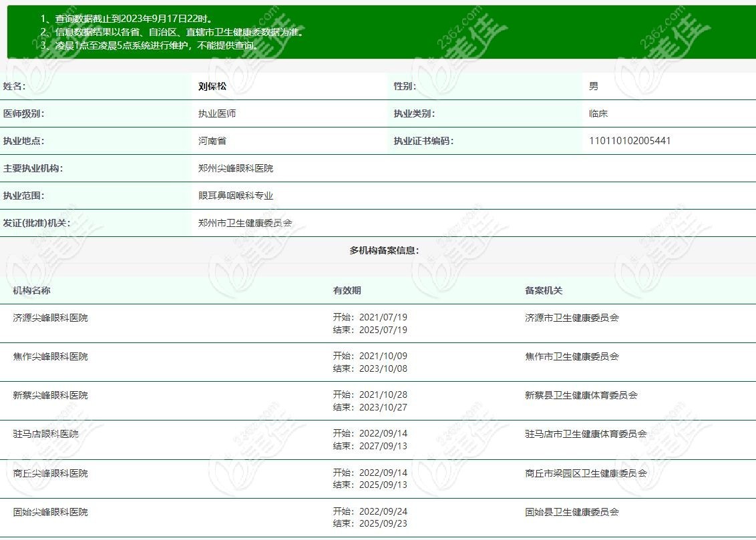
Task: Select 新蔡县卫生健康体育委员会 authority
Action: pos(582,395)
